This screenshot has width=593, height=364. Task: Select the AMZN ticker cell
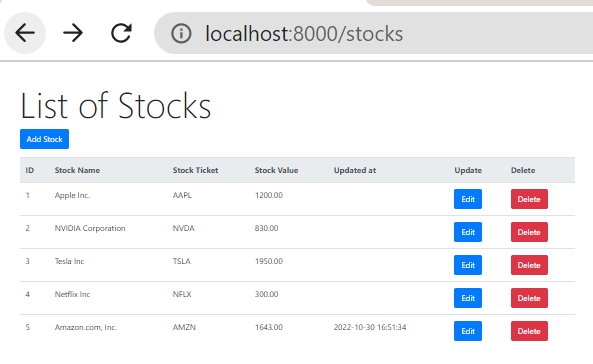[184, 327]
